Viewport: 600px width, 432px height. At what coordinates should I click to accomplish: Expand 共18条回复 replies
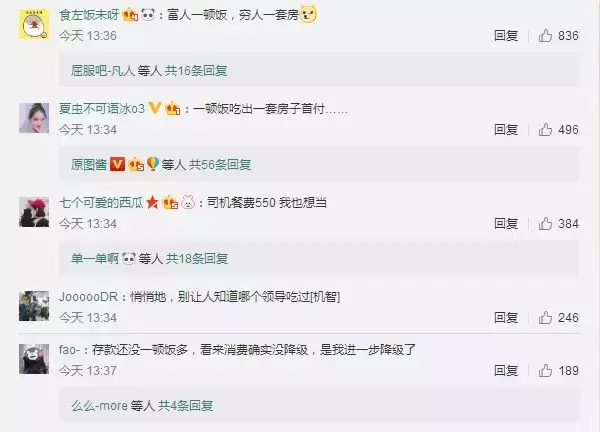coord(197,259)
